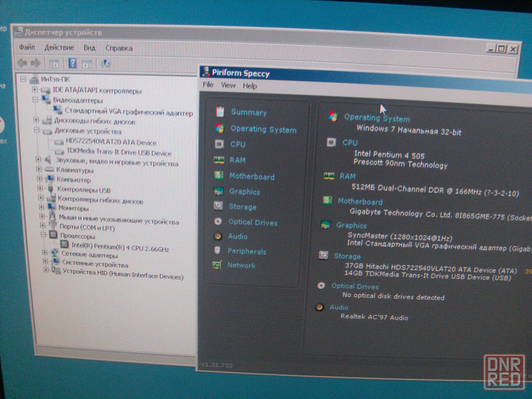
Task: Select Системные устройства item
Action: (95, 264)
